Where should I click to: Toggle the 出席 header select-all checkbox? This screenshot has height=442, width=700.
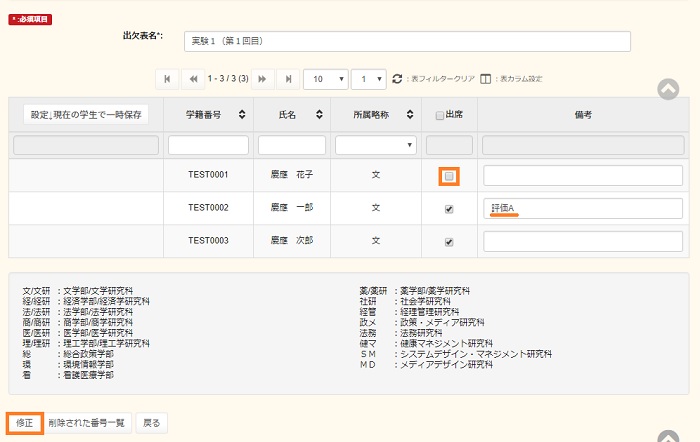[x=439, y=116]
